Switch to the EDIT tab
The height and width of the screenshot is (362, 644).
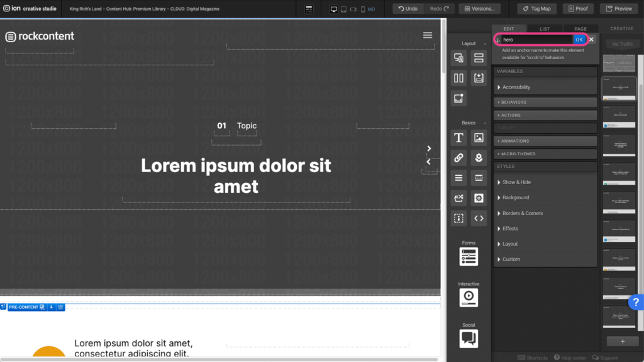pos(509,29)
